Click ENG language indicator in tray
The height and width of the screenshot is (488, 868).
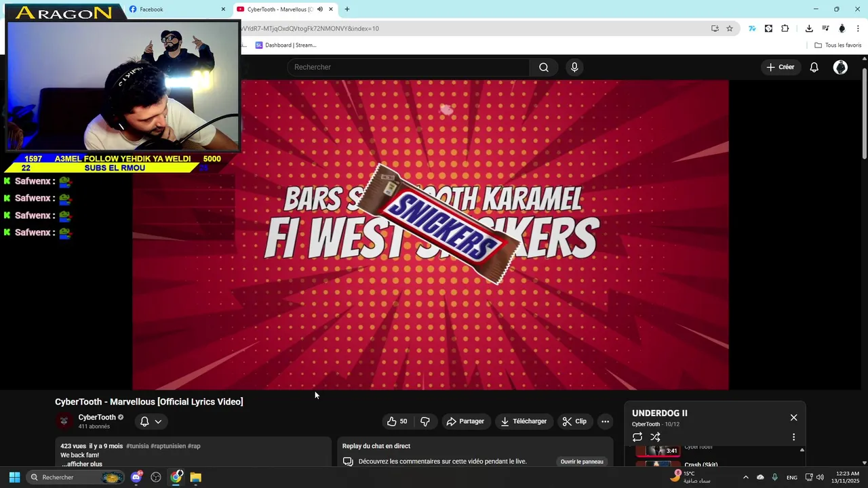(791, 477)
